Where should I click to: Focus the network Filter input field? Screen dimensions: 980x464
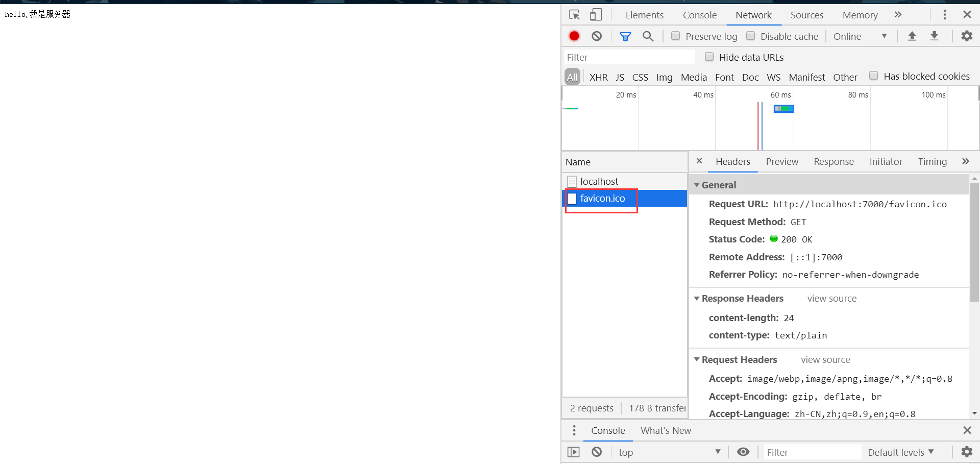[629, 57]
